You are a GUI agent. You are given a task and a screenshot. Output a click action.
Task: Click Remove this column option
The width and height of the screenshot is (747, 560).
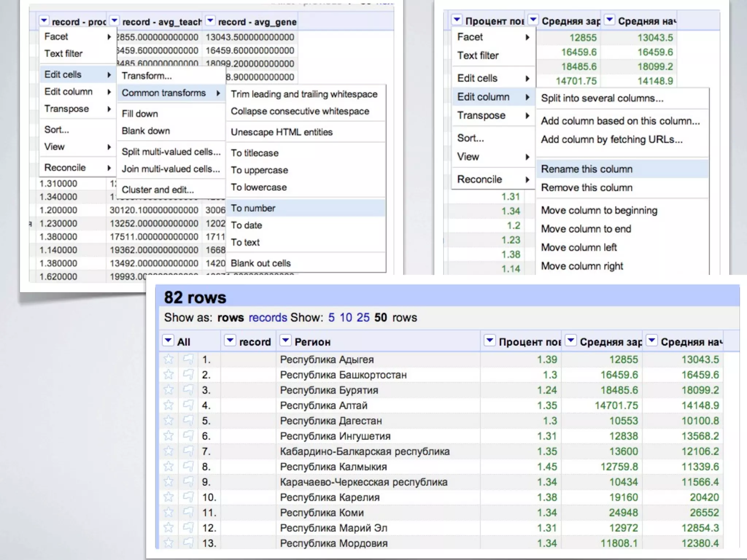pos(587,188)
